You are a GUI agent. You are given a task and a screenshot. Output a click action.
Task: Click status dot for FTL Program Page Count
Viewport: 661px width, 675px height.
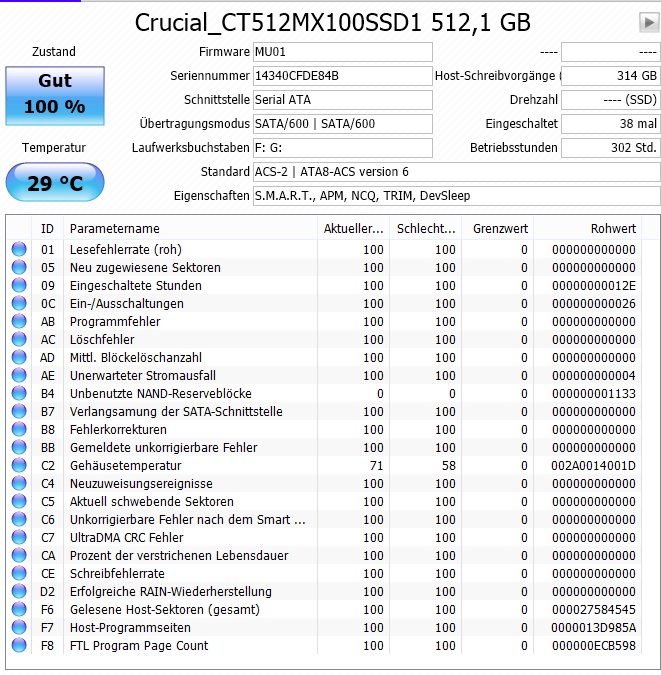click(19, 645)
